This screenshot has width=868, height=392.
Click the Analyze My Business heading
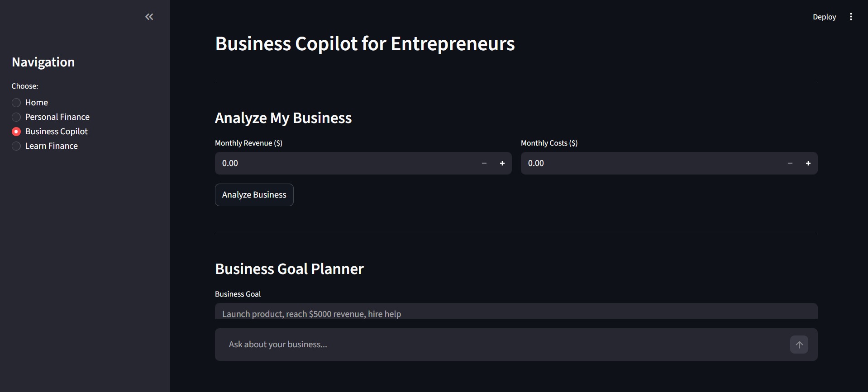click(283, 118)
